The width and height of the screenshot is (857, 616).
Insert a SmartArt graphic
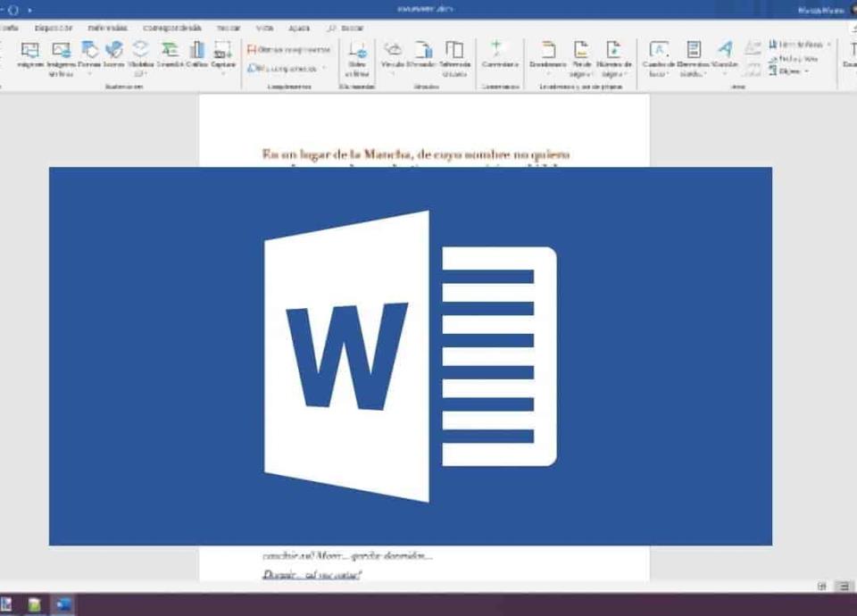coord(170,54)
